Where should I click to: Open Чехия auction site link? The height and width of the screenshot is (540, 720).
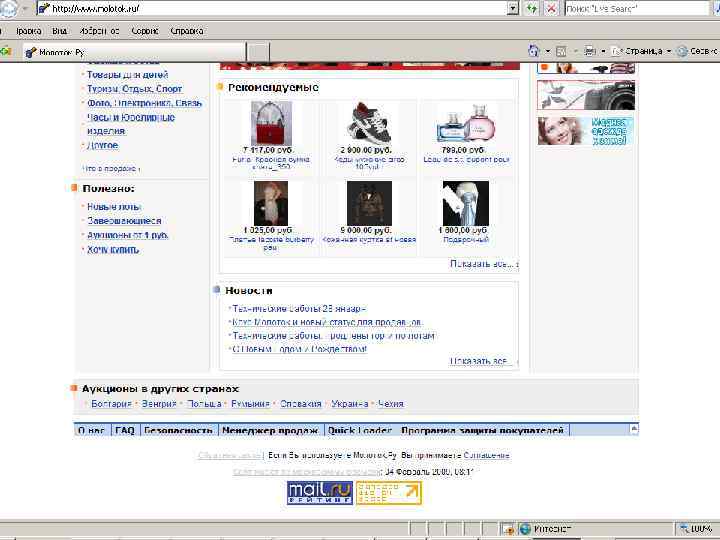(x=391, y=404)
